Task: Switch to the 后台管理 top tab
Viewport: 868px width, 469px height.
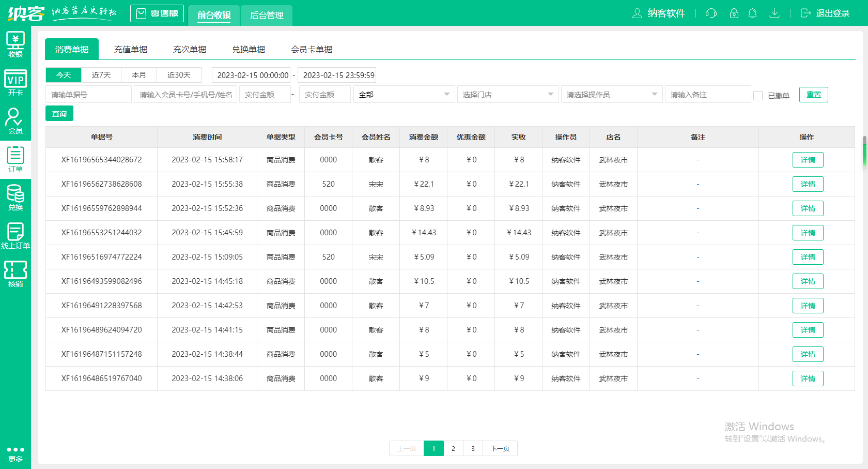Action: (x=267, y=16)
